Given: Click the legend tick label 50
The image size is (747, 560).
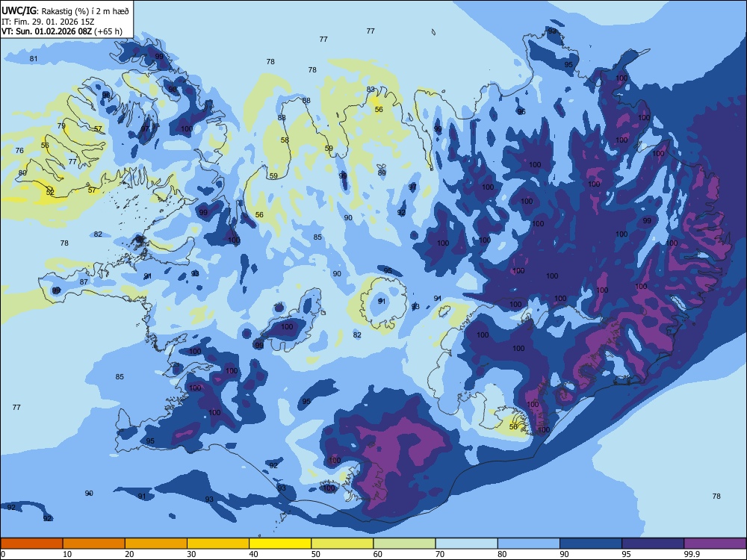Looking at the screenshot, I should [316, 554].
